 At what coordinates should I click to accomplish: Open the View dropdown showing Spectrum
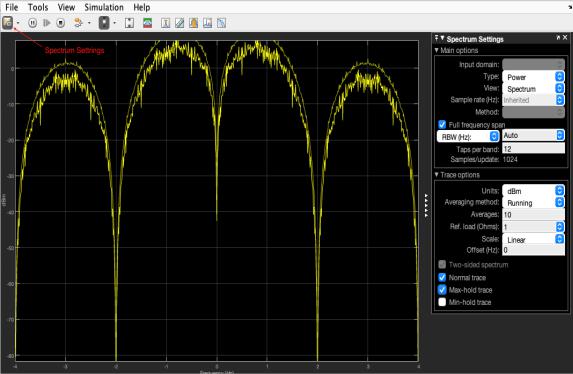(x=533, y=89)
